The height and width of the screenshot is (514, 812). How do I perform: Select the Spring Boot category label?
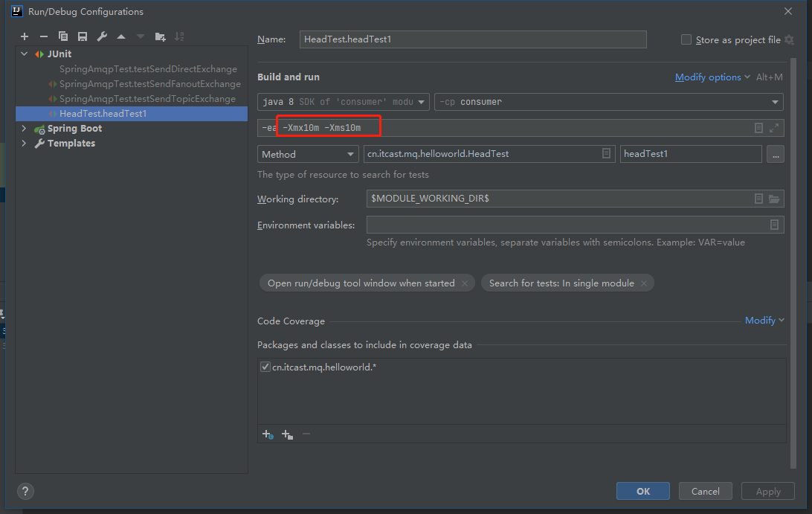click(x=74, y=129)
